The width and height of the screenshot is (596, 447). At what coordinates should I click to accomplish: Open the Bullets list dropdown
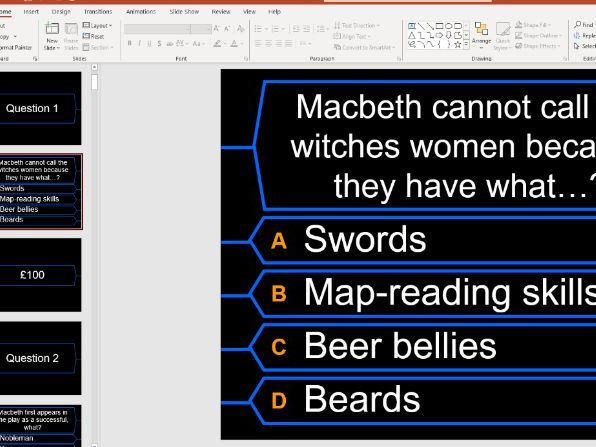click(261, 29)
